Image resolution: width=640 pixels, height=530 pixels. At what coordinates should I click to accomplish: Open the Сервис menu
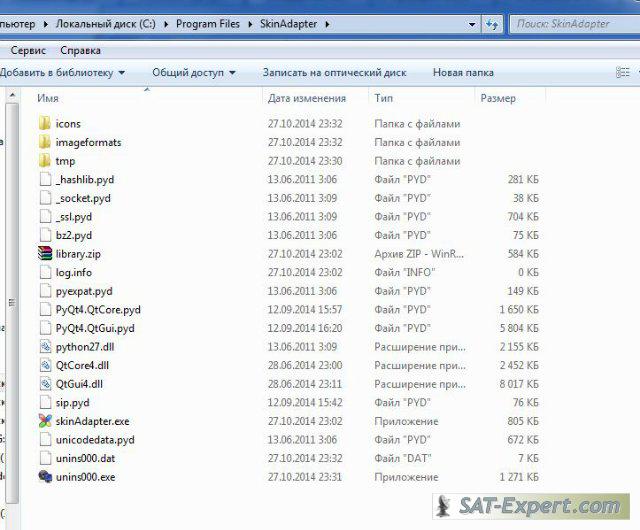28,51
